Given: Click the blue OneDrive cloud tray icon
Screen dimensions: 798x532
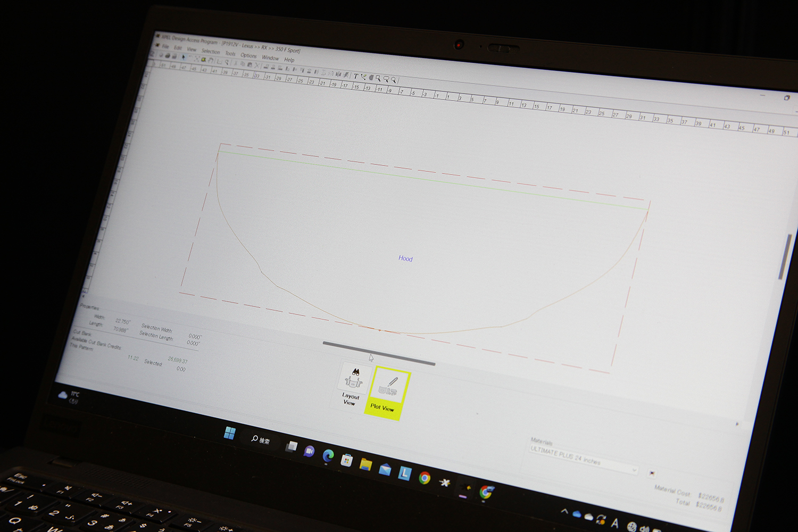Looking at the screenshot, I should [x=577, y=514].
